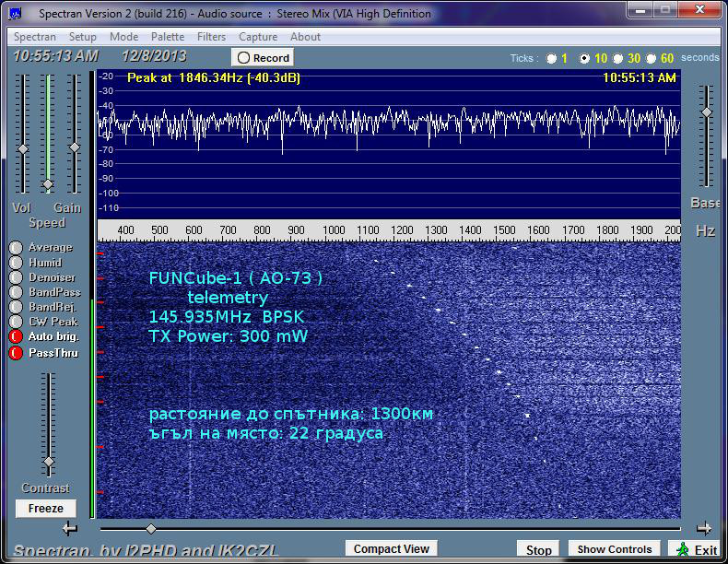Turn on the Denoiser indicator
This screenshot has height=564, width=728.
click(16, 277)
